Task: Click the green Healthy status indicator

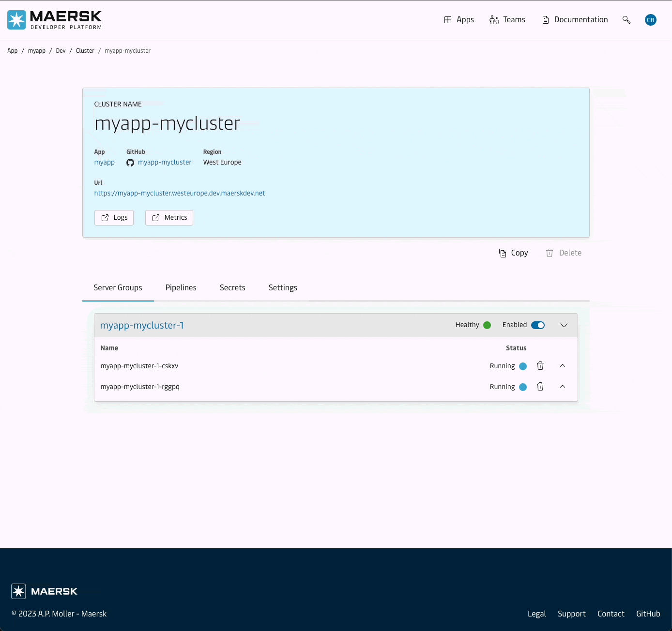Action: pyautogui.click(x=487, y=325)
